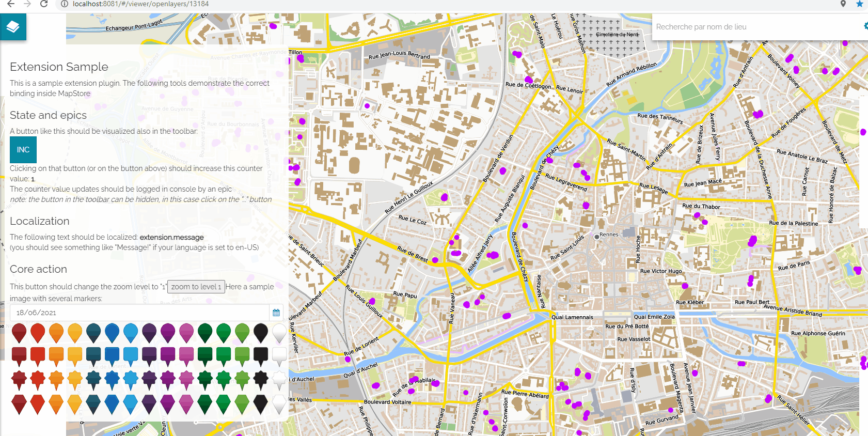Select the white star-shaped marker
The image size is (868, 436).
tap(279, 380)
